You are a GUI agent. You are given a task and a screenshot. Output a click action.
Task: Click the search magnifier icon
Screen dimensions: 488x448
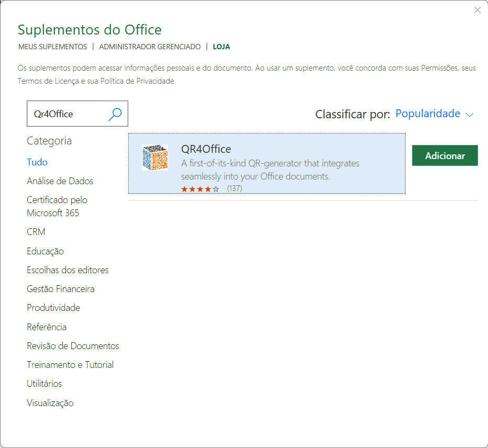tap(115, 114)
